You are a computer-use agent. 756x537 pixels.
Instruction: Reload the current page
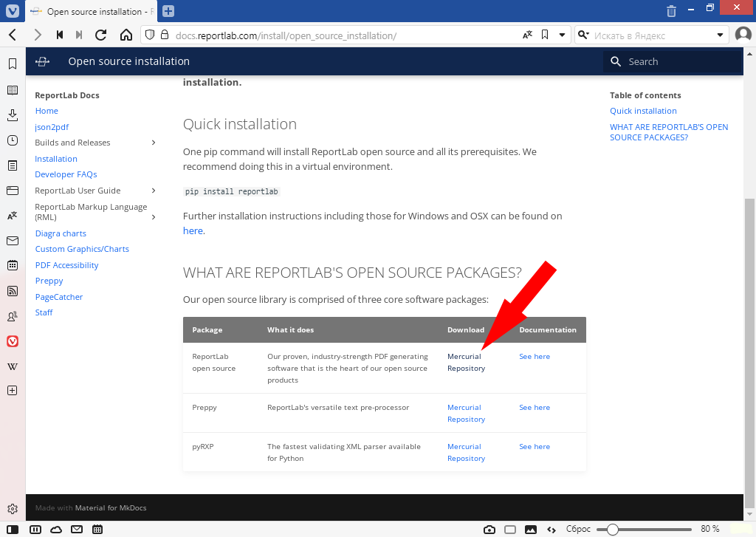coord(101,35)
